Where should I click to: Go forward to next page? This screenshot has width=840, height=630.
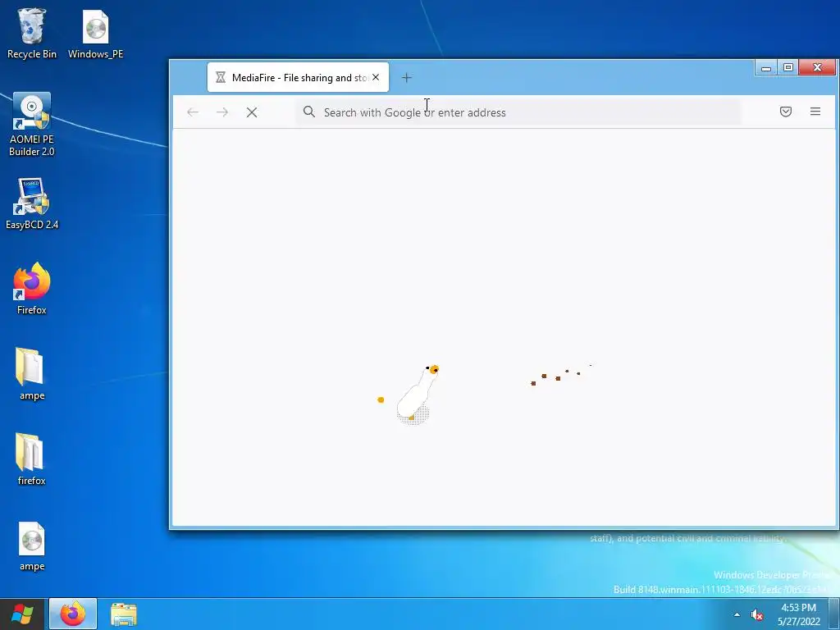[x=222, y=112]
